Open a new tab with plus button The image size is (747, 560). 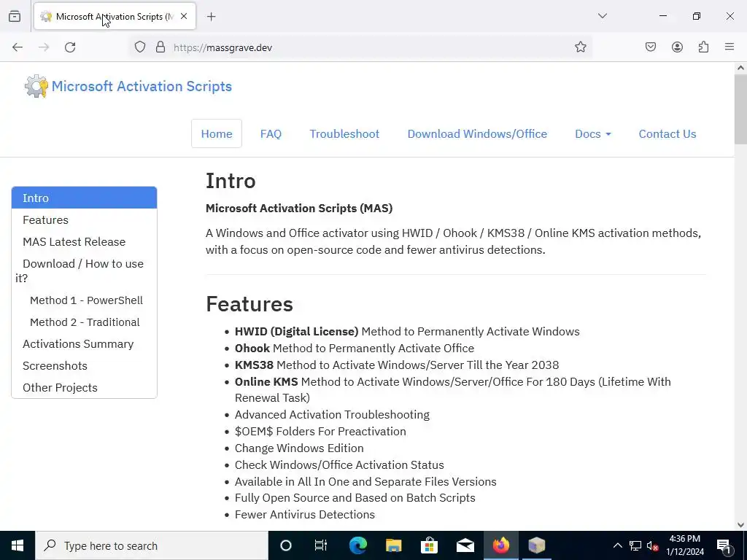pos(212,17)
